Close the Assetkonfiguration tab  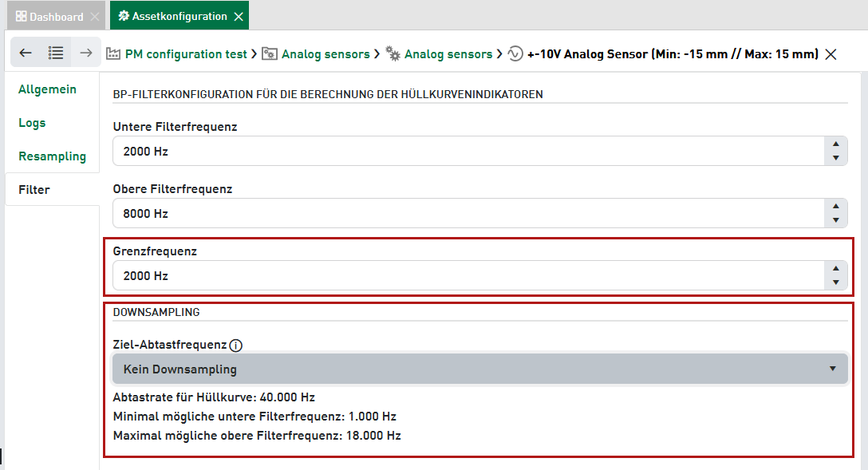[x=239, y=17]
